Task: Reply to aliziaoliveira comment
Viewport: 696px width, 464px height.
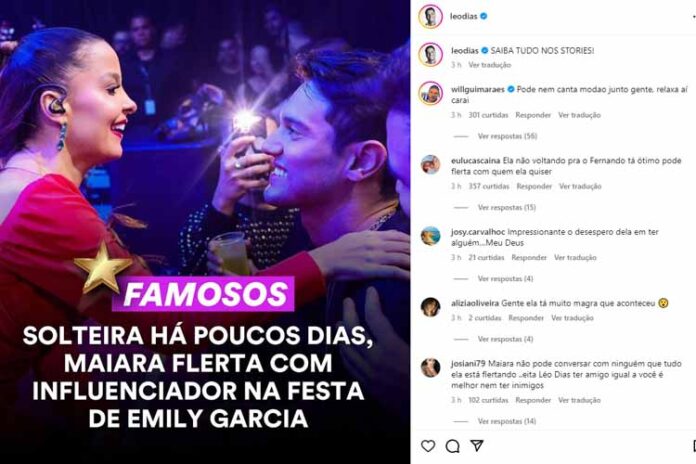Action: [526, 318]
